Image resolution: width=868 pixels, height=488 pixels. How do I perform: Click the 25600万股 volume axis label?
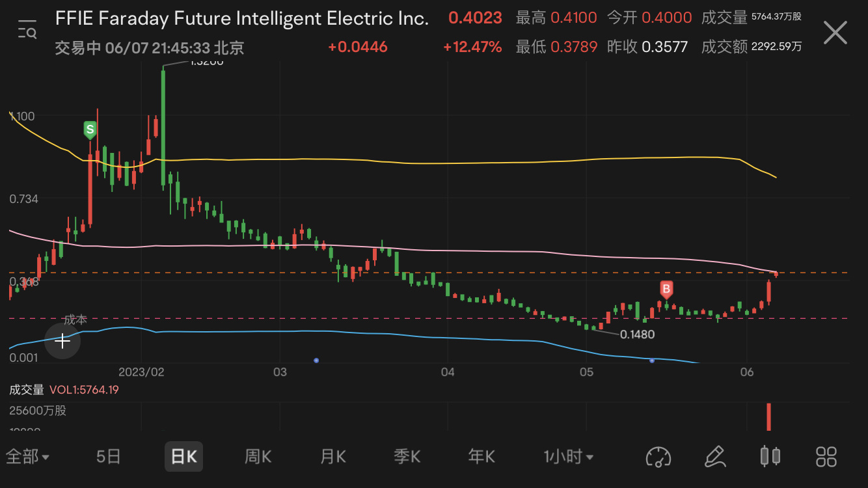click(x=38, y=411)
